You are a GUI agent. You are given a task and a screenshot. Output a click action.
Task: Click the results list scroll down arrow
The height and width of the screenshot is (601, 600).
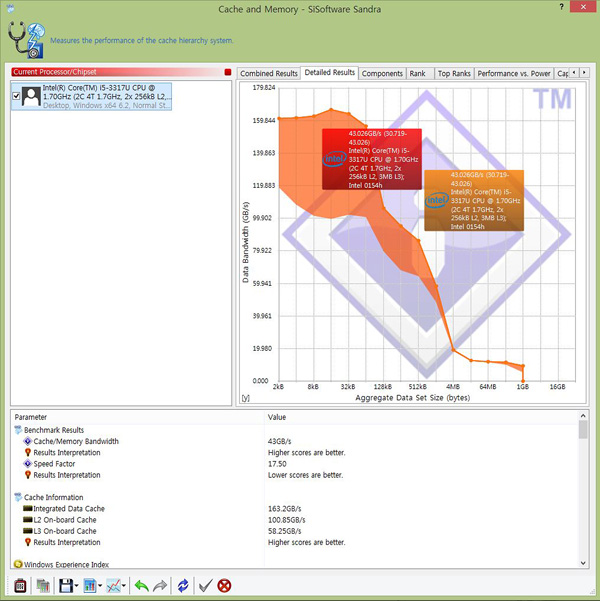tap(583, 563)
